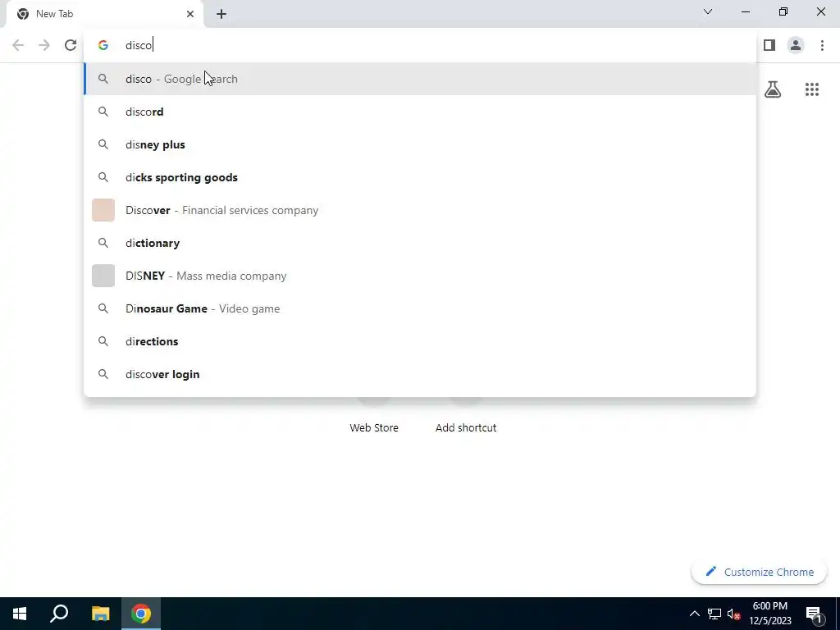Viewport: 840px width, 630px height.
Task: Choose the 'directions' suggestion
Action: (x=421, y=341)
